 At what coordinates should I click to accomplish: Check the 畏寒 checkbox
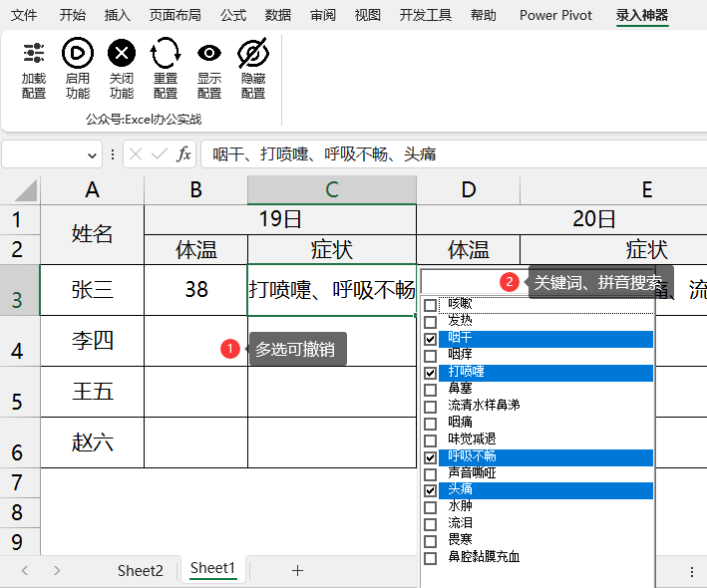click(431, 541)
